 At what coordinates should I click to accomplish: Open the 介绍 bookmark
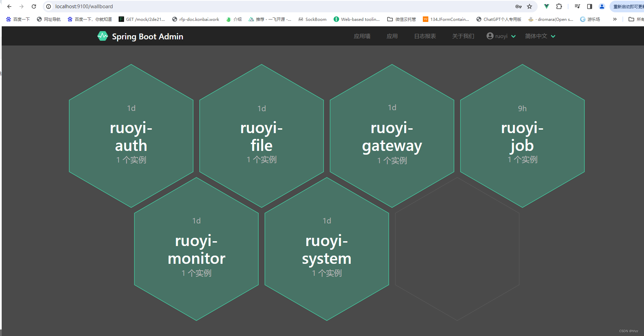pos(234,19)
